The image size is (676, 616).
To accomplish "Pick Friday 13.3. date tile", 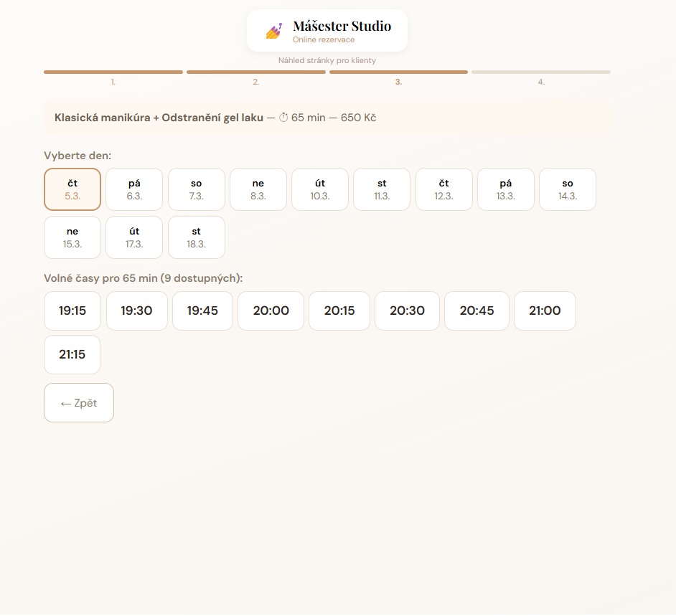I will click(506, 189).
